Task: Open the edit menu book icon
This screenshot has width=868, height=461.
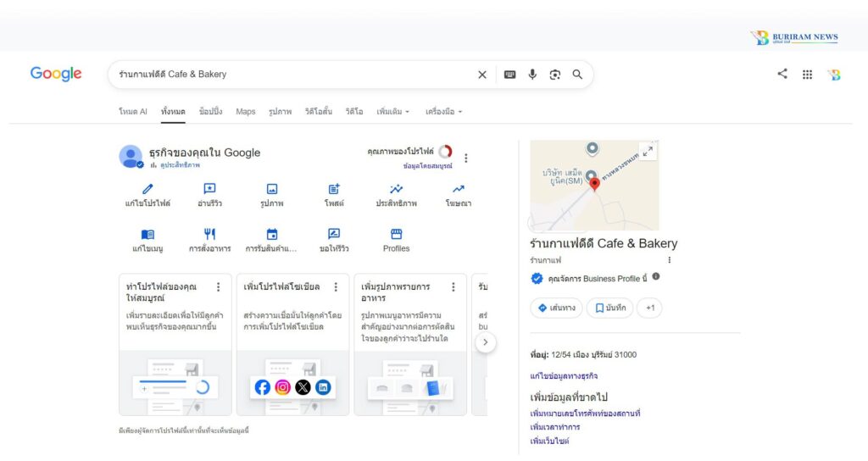Action: click(147, 234)
